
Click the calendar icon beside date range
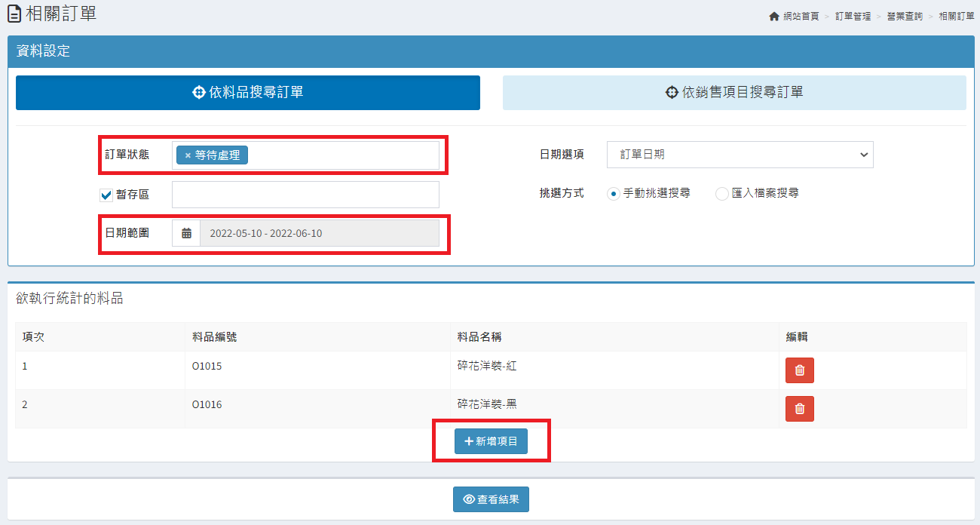point(186,233)
